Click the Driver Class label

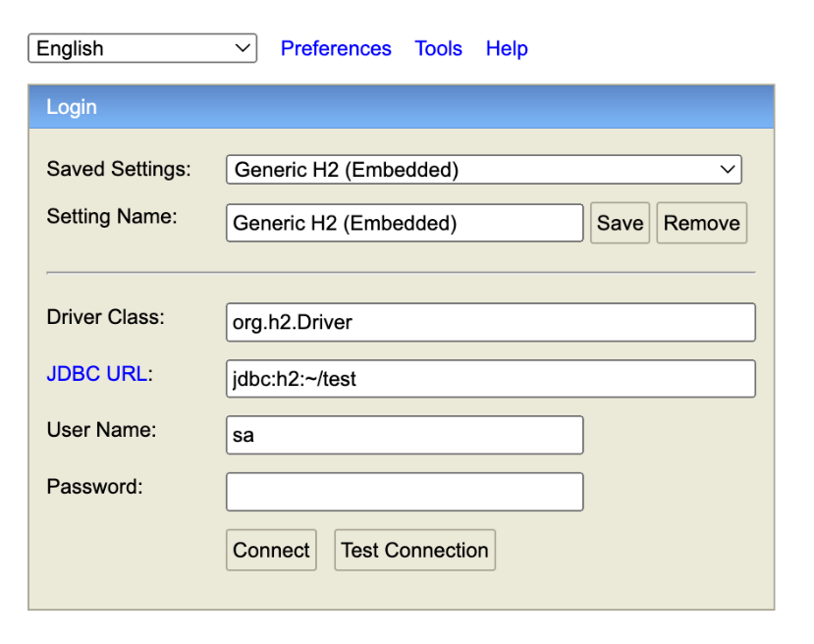point(105,316)
